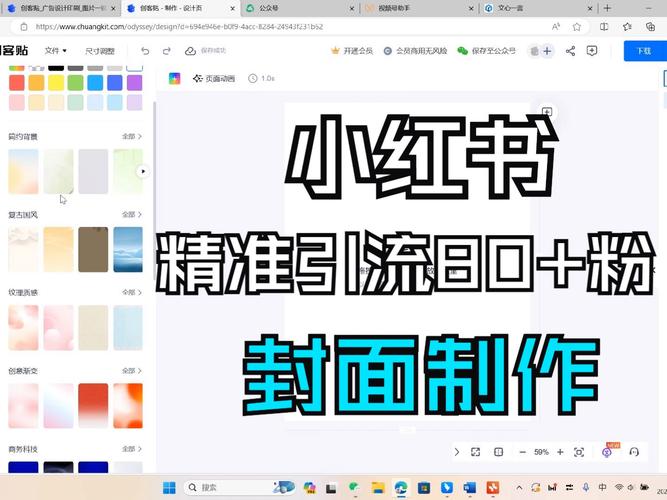The image size is (667, 500).
Task: Click the 59% zoom level value
Action: (x=541, y=452)
